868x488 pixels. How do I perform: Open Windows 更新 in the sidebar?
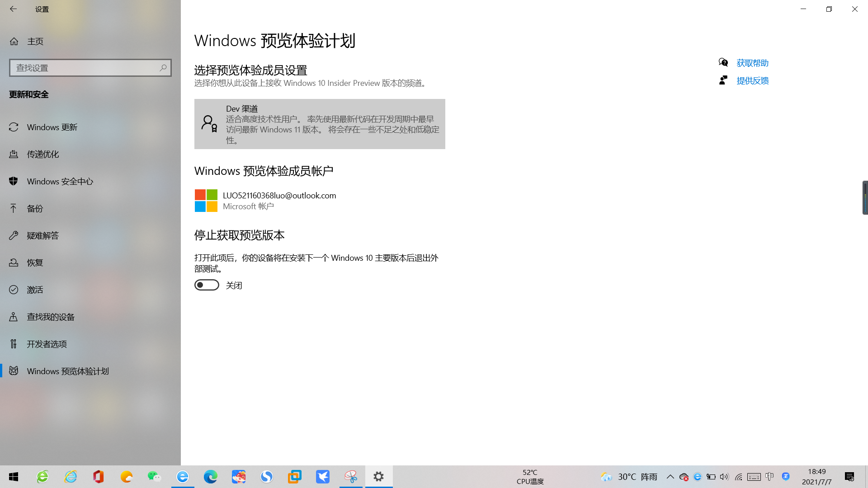click(x=90, y=127)
